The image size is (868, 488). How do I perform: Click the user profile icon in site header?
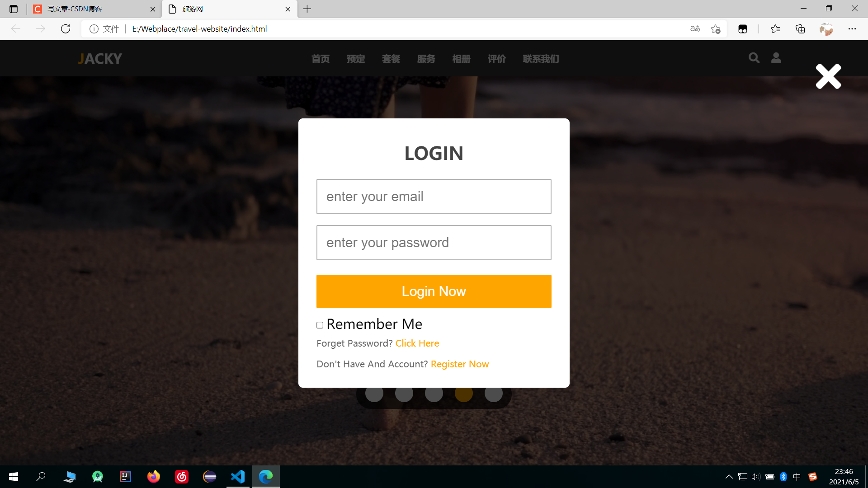tap(776, 58)
